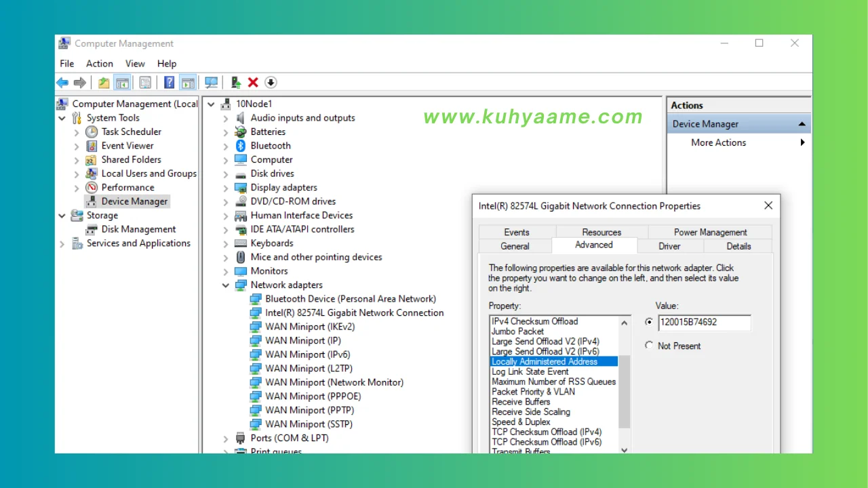Collapse the Storage node
868x488 pixels.
click(62, 216)
